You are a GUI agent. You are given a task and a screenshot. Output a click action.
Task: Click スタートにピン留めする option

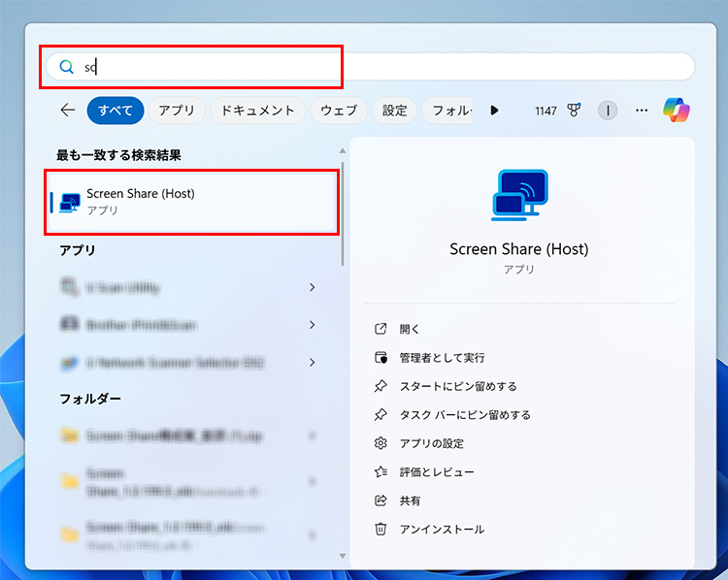[x=458, y=386]
